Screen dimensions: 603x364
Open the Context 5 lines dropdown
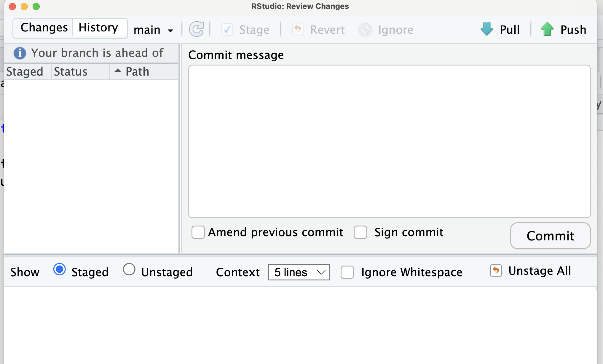[299, 272]
